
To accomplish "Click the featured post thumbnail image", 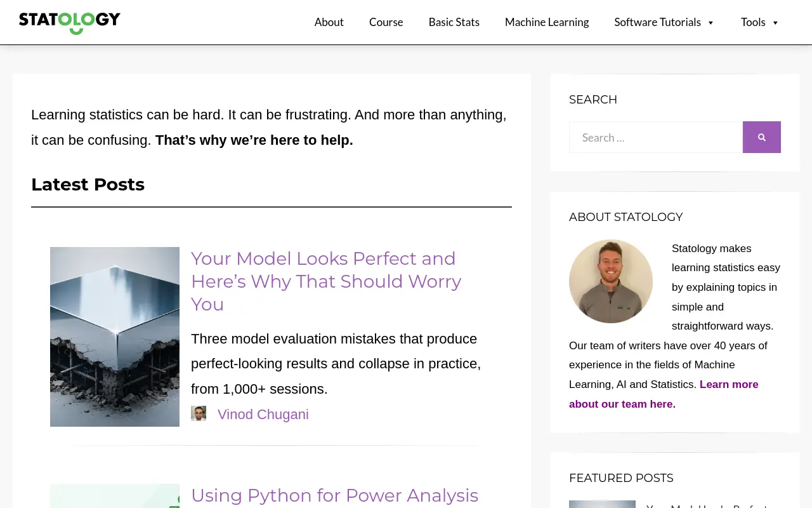I will [602, 504].
